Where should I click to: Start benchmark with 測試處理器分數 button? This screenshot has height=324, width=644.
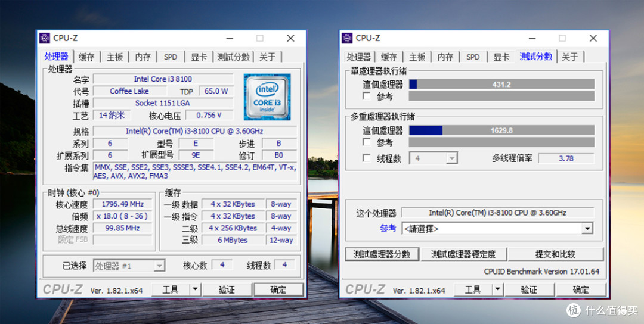pos(382,254)
